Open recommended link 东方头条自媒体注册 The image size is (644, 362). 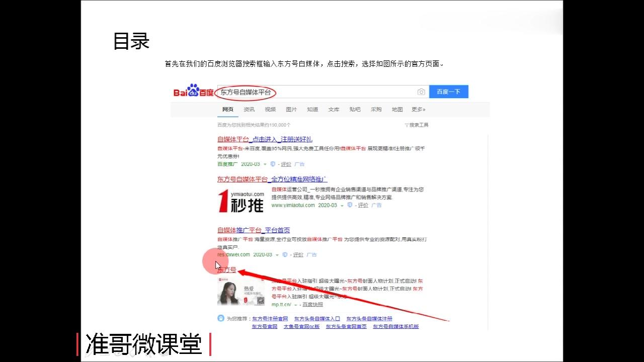pyautogui.click(x=369, y=319)
